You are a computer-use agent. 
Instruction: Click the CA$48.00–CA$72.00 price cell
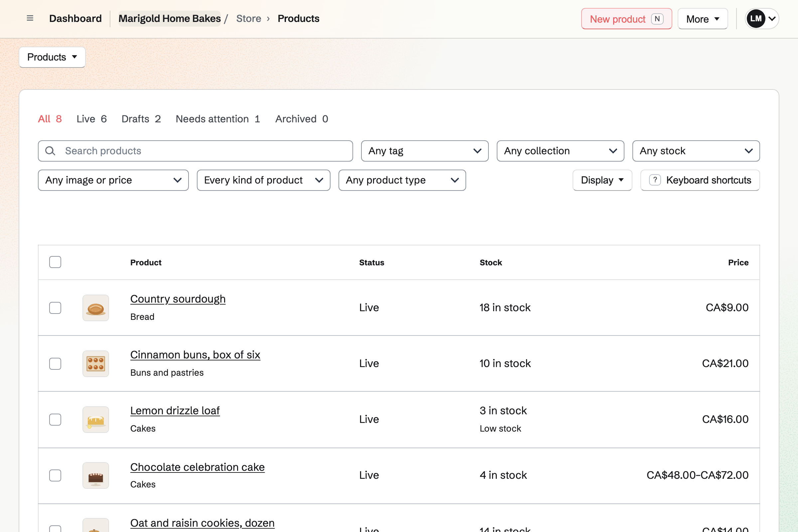(x=697, y=475)
